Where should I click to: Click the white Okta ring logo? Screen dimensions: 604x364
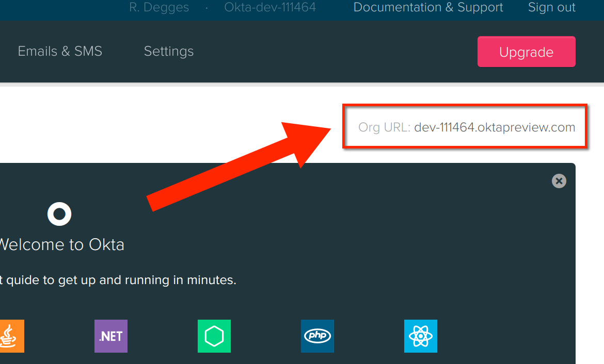coord(59,214)
